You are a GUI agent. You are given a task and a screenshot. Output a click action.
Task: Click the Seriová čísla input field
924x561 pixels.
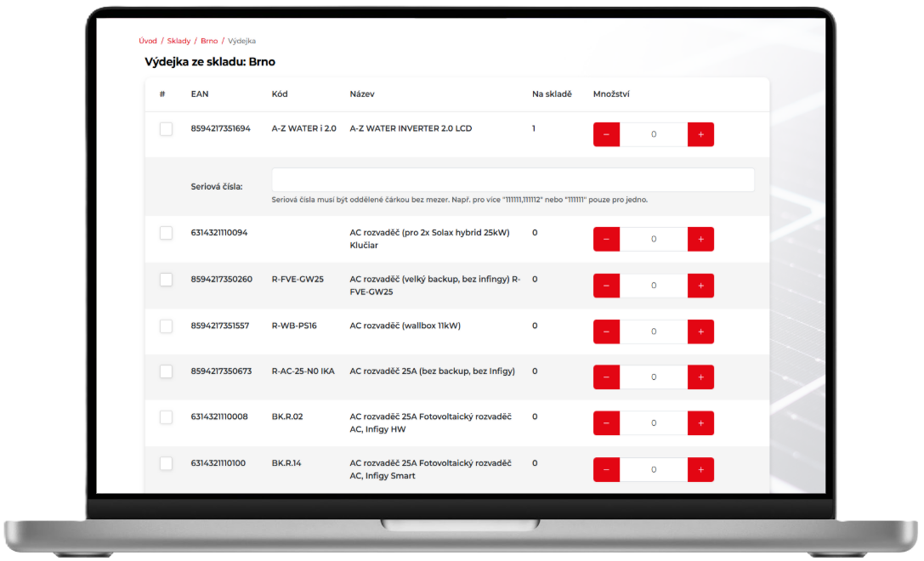click(513, 180)
